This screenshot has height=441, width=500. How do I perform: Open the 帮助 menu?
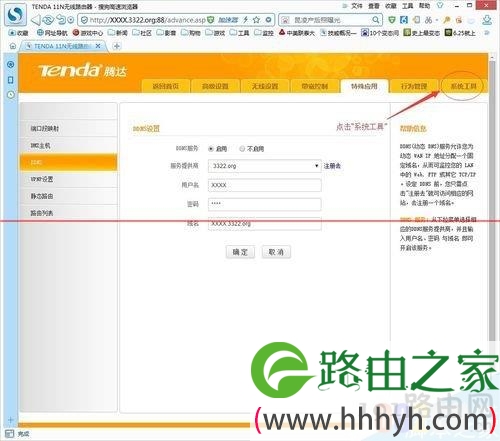(x=424, y=6)
